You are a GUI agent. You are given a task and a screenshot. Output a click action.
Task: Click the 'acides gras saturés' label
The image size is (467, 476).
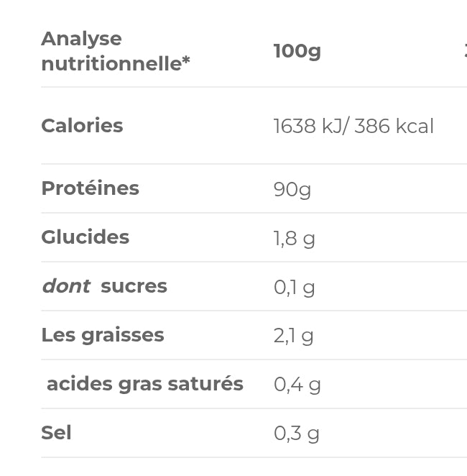pos(145,384)
